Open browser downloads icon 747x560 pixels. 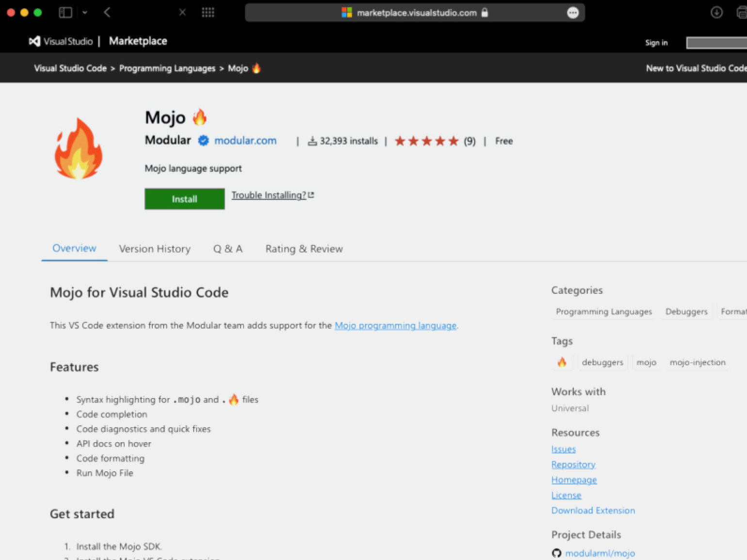pyautogui.click(x=716, y=13)
